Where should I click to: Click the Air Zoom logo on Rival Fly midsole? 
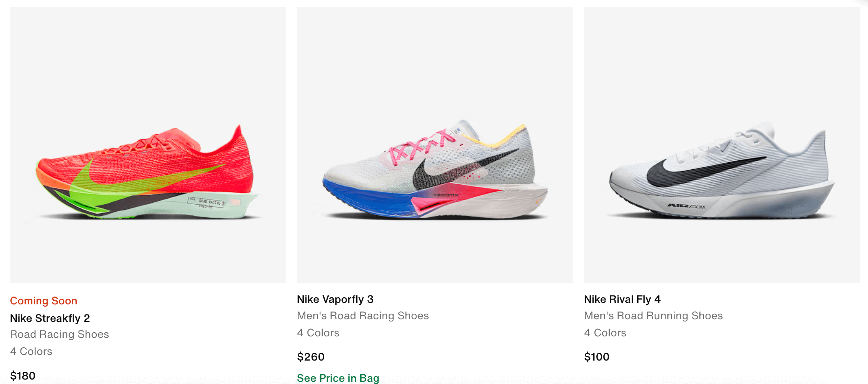click(686, 206)
